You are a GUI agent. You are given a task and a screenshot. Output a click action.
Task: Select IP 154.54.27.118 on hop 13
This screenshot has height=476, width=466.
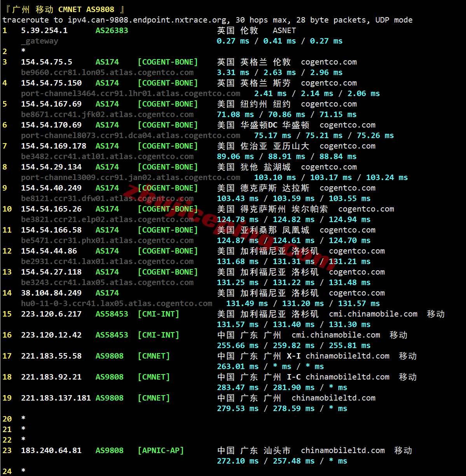click(51, 272)
